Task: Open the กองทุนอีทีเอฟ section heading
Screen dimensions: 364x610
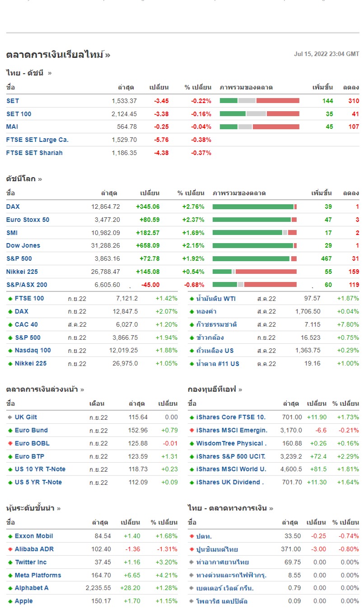Action: [x=215, y=389]
